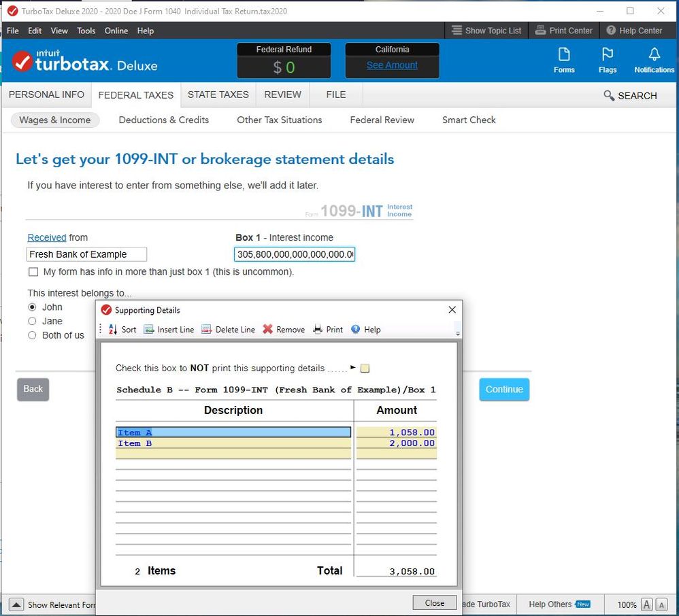Go to Smart Check section
Viewport: 679px width, 616px height.
click(469, 120)
